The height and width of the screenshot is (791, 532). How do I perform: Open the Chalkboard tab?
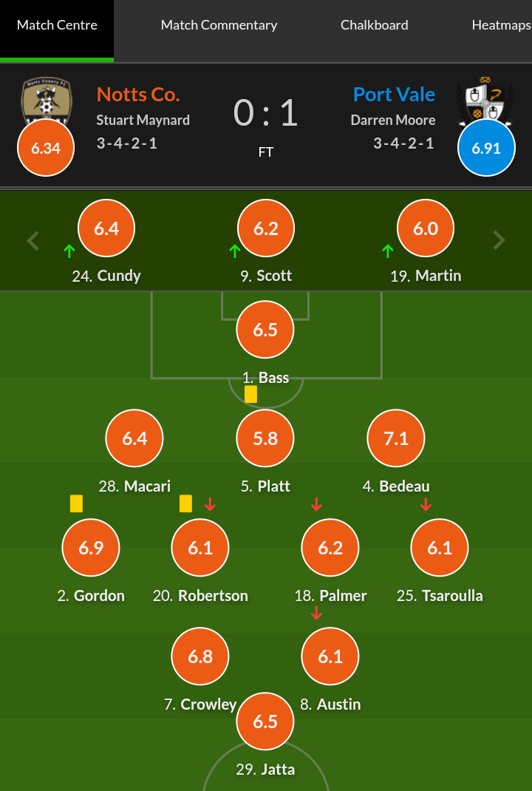[x=374, y=25]
